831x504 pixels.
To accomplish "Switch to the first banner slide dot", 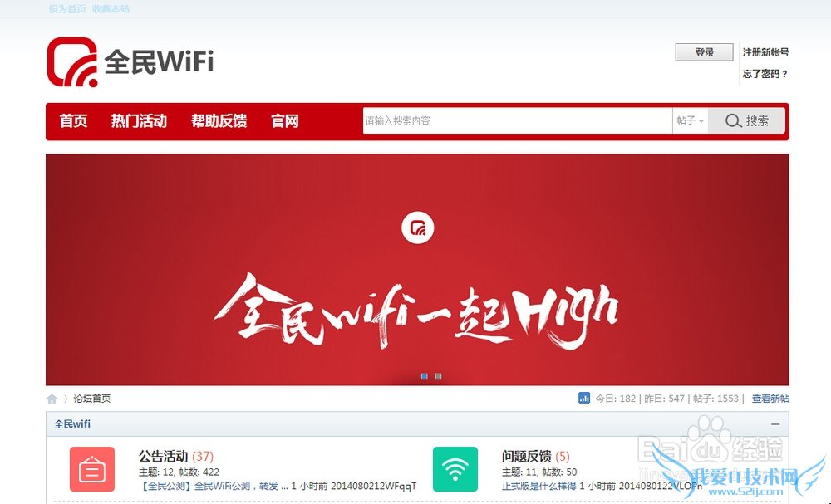I will click(x=425, y=376).
